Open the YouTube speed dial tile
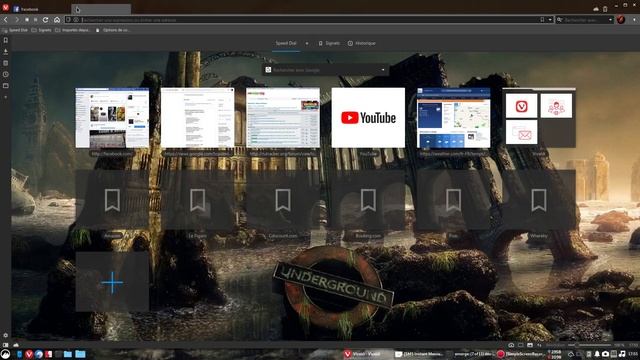640x360 pixels. [368, 118]
